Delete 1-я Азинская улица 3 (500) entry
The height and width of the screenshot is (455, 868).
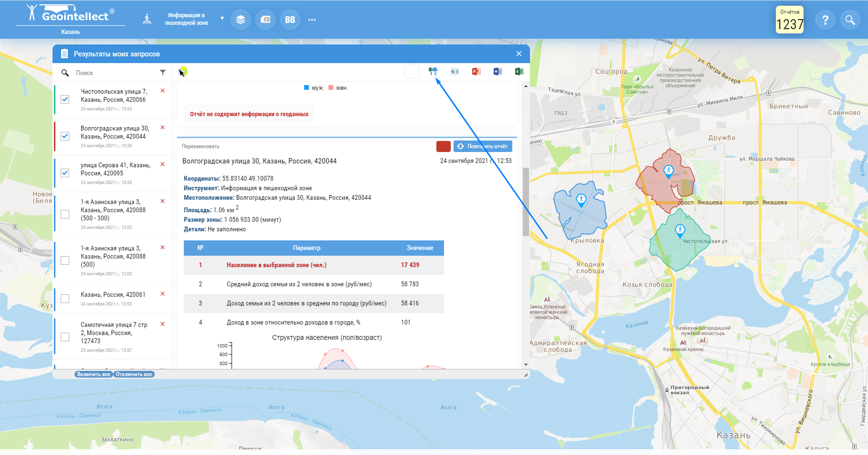[x=163, y=248]
